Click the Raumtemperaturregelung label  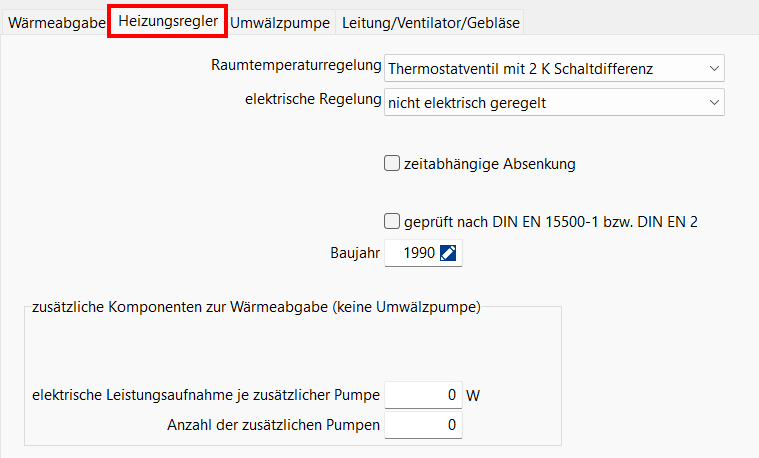296,66
